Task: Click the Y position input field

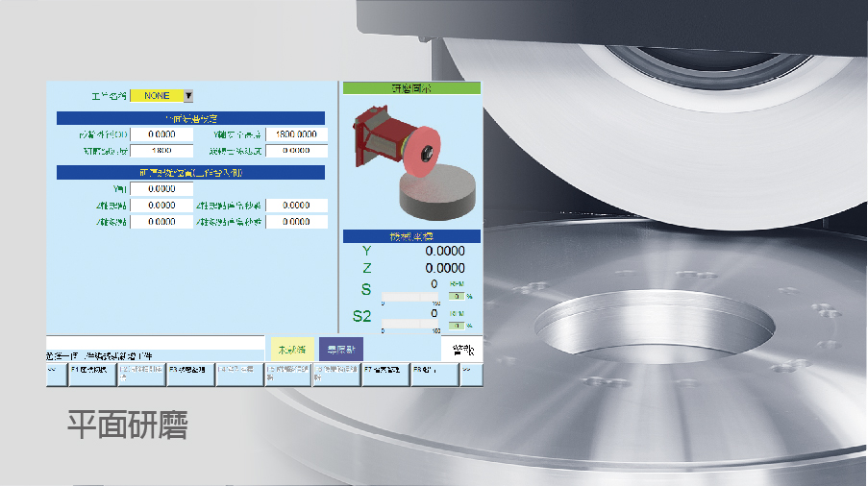Action: tap(161, 189)
